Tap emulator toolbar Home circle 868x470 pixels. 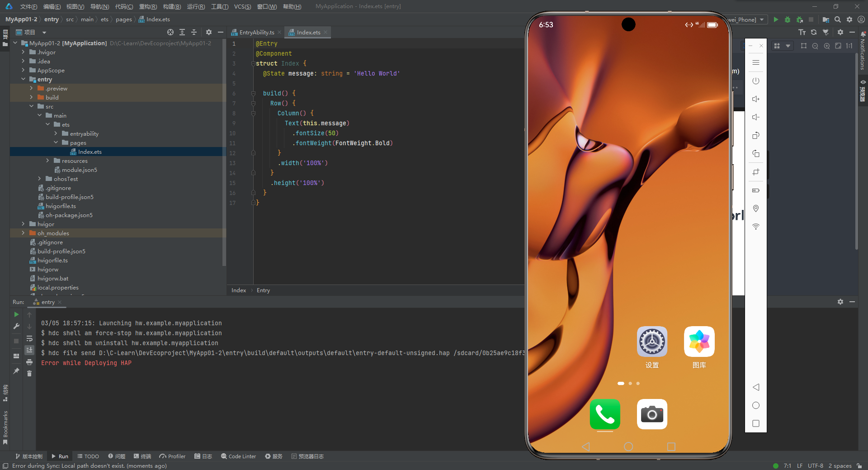coord(756,405)
